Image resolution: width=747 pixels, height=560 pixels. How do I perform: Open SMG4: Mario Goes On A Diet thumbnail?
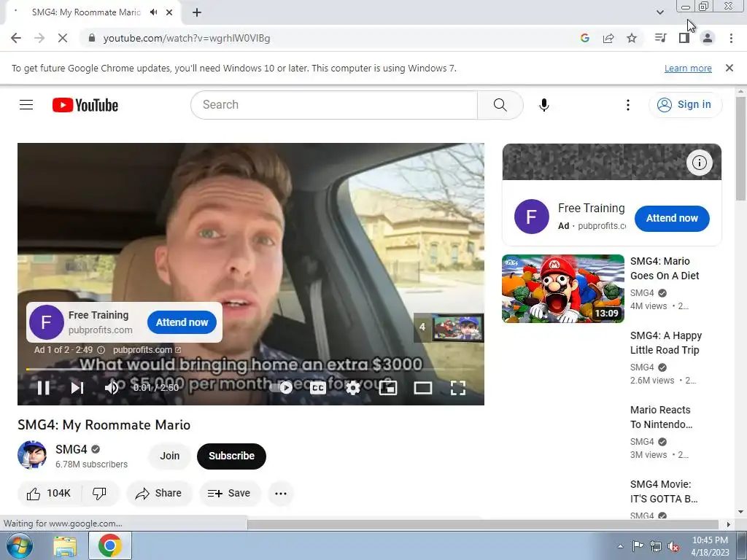(x=563, y=289)
